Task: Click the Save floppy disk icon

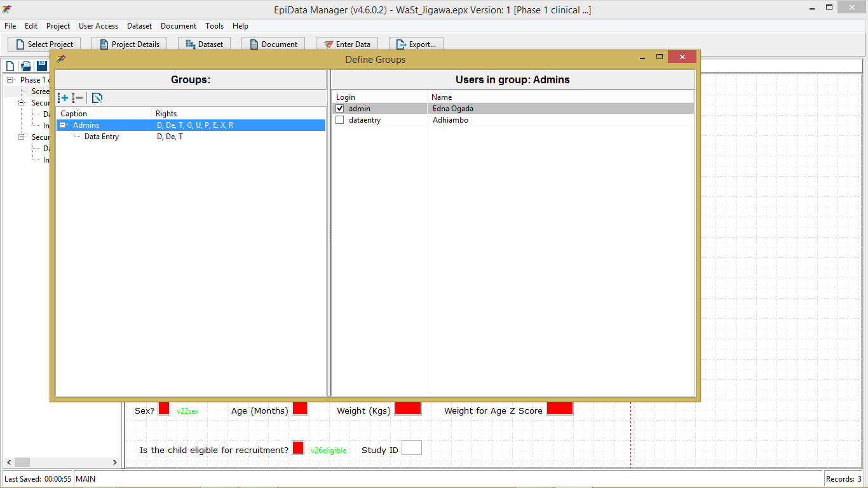Action: click(x=41, y=66)
